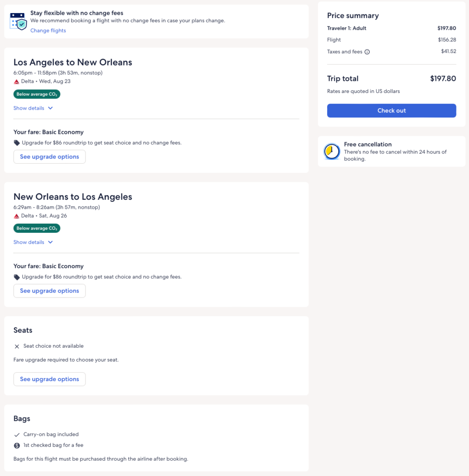The width and height of the screenshot is (469, 476).
Task: See upgrade options in the Seats section
Action: tap(49, 379)
